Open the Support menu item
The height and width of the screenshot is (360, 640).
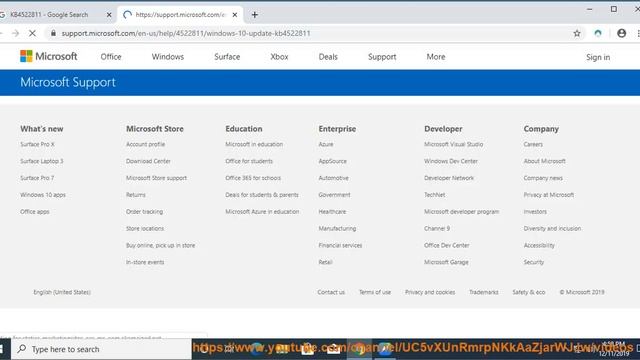click(x=382, y=57)
